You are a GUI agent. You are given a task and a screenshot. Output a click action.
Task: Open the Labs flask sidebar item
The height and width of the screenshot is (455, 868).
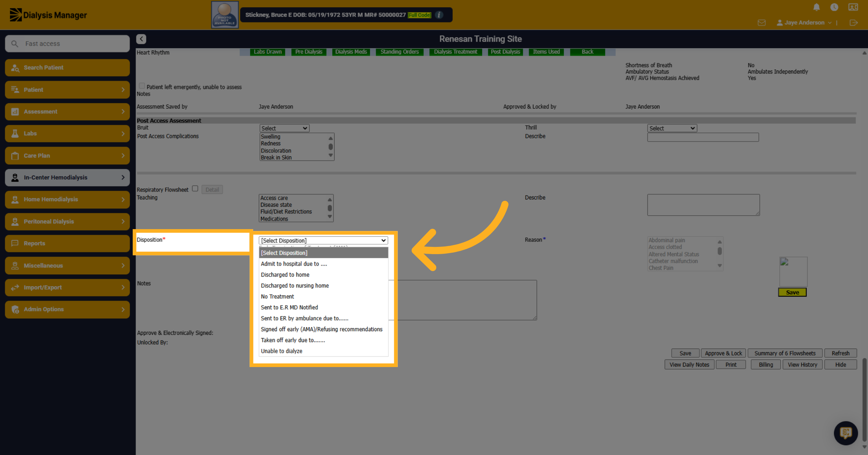(67, 134)
